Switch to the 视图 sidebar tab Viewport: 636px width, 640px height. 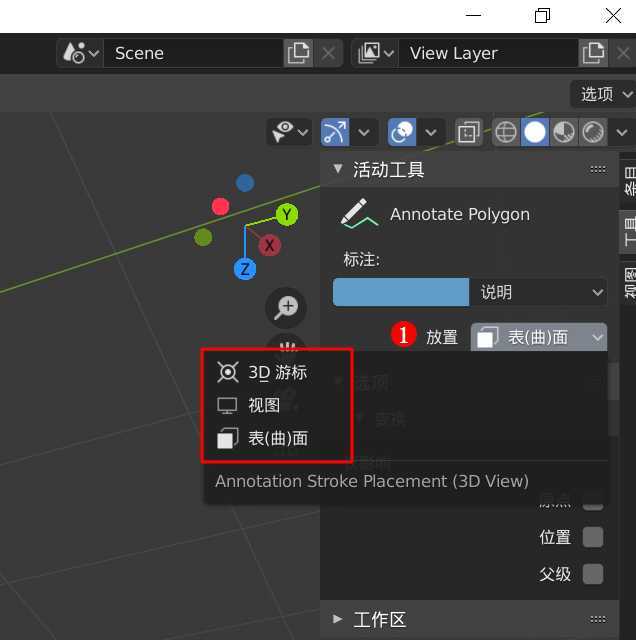629,283
